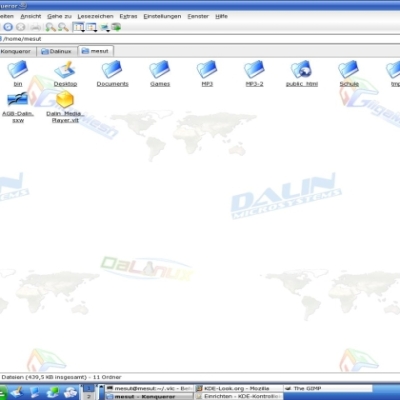
Task: Open the MP3 folder
Action: [x=207, y=73]
